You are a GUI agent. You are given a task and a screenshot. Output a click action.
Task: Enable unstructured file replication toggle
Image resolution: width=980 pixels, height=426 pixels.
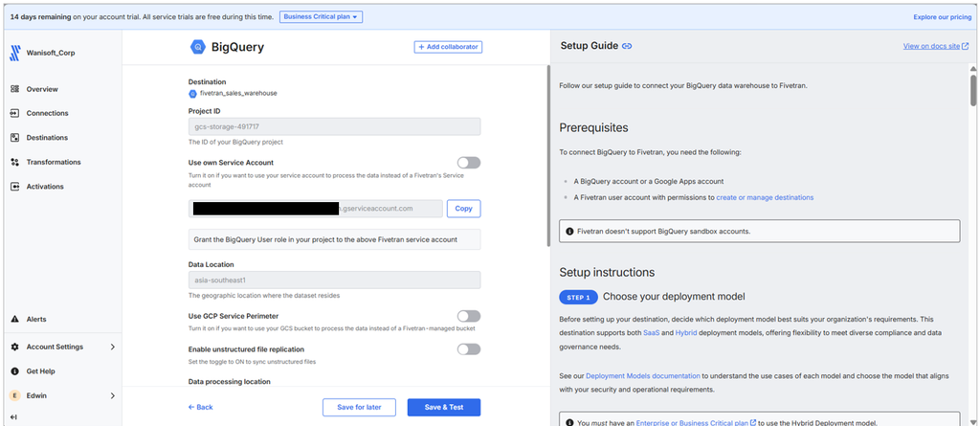[x=469, y=349]
